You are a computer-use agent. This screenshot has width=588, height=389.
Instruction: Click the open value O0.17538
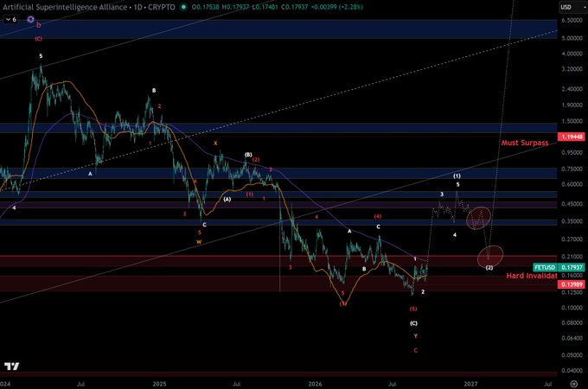click(x=206, y=7)
